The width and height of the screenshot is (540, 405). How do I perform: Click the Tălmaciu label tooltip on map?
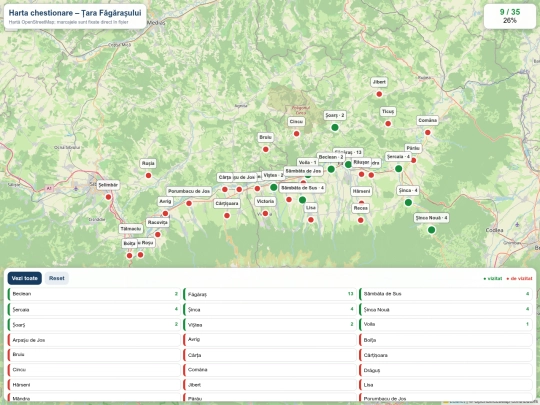pos(131,229)
